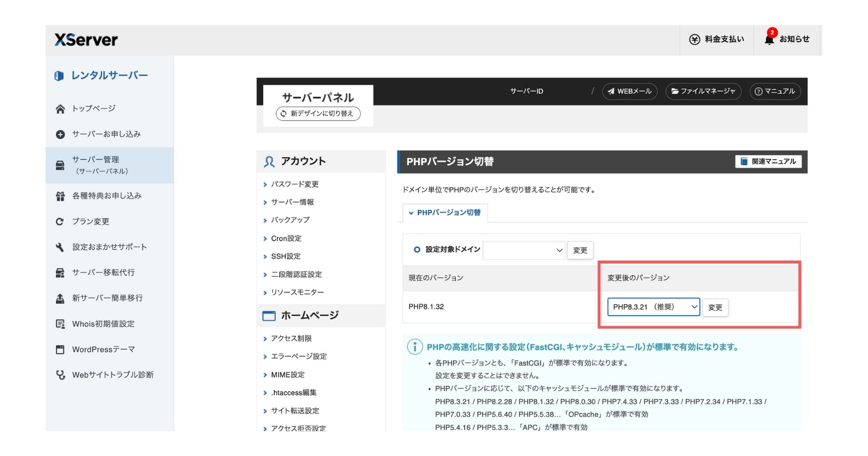Click the book icon on 関連マニュアル
868x456 pixels.
(x=744, y=162)
